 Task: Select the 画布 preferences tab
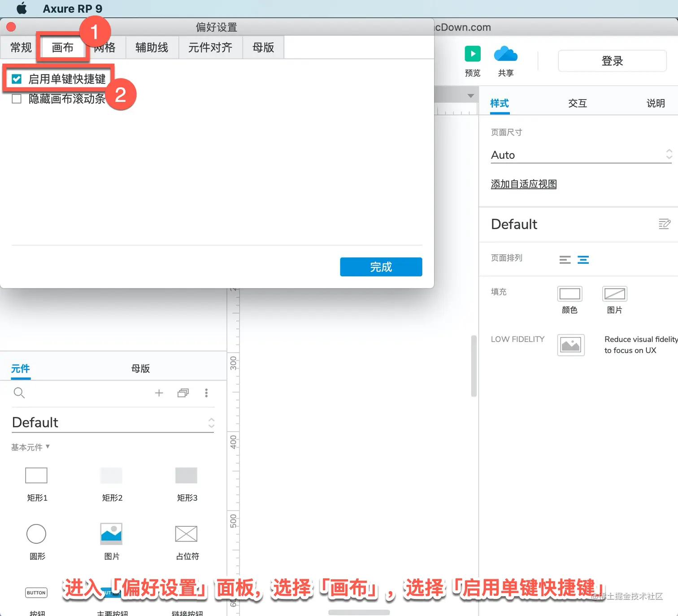click(x=62, y=47)
